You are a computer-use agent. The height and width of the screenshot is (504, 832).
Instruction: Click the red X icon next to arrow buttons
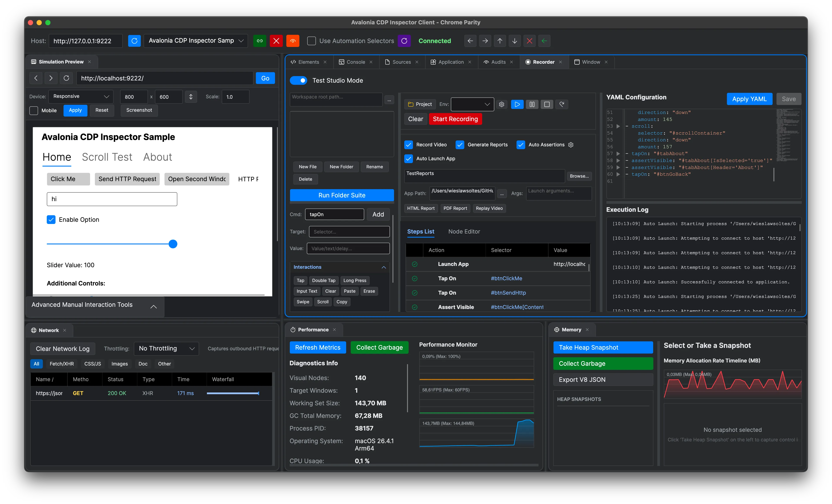[529, 41]
